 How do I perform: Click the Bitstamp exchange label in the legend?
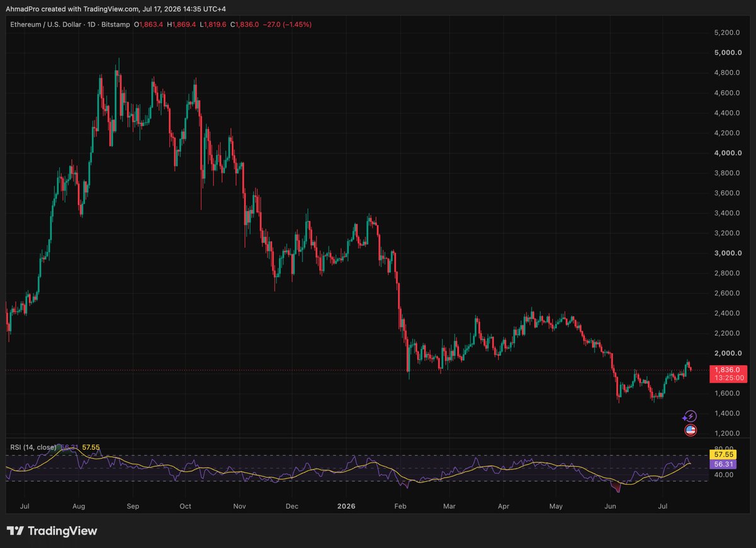point(117,24)
